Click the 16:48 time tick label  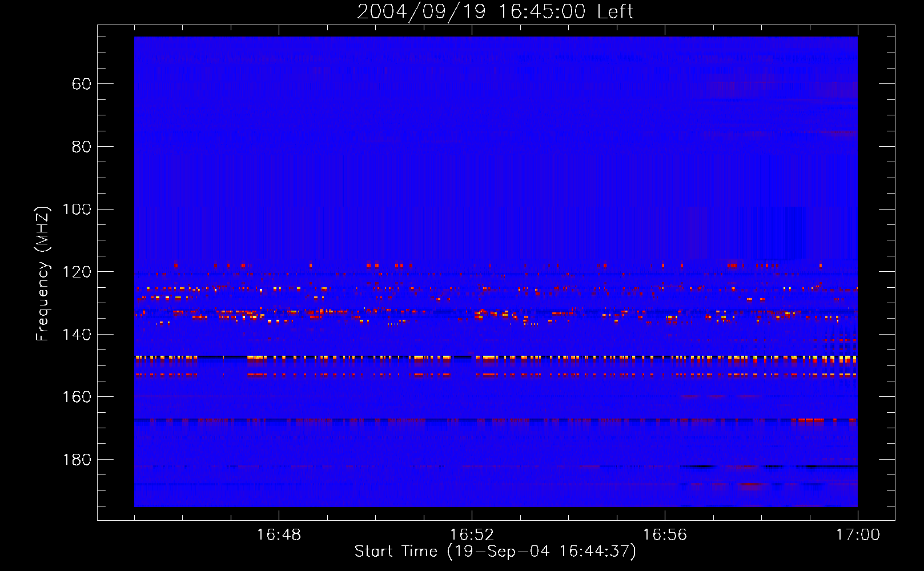point(279,535)
